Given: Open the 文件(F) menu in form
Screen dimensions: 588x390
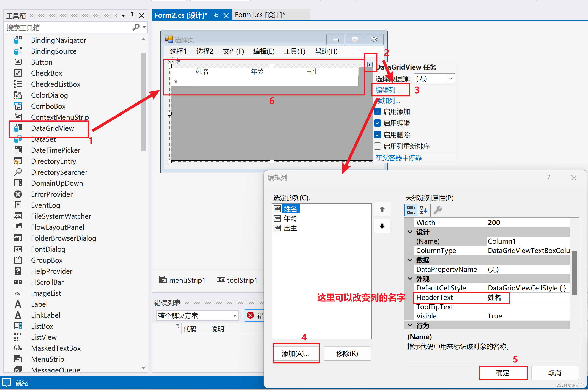Looking at the screenshot, I should (233, 51).
